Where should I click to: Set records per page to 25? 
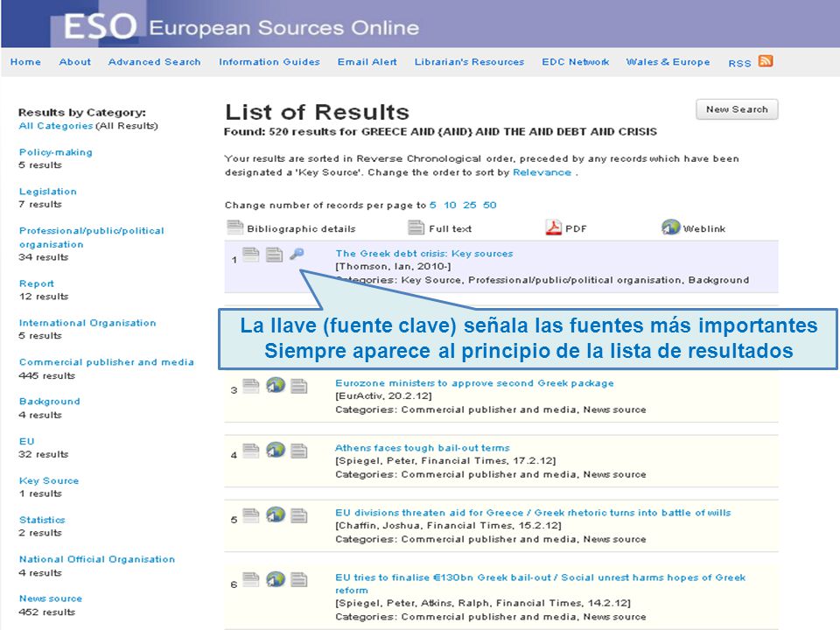pos(470,205)
